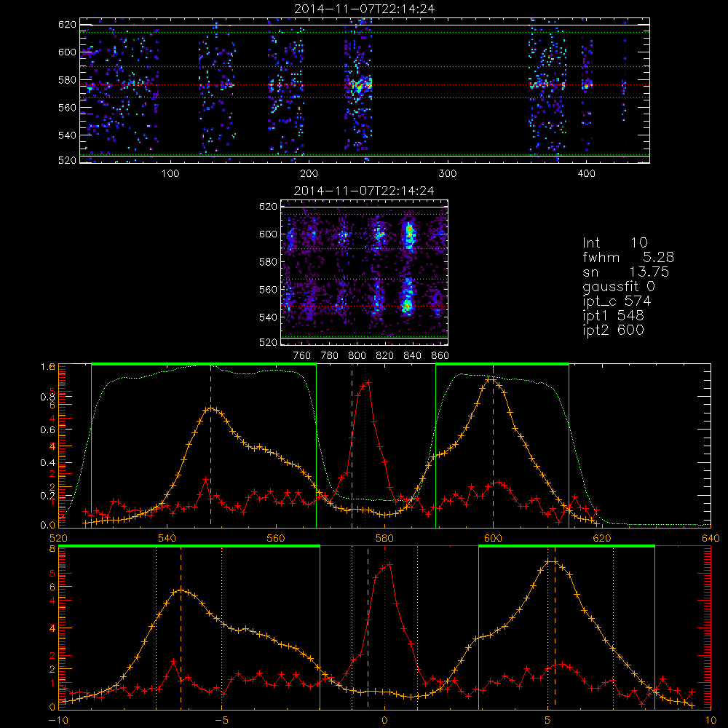The width and height of the screenshot is (728, 728).
Task: Click x-axis label '820' of the middle image
Action: point(385,356)
